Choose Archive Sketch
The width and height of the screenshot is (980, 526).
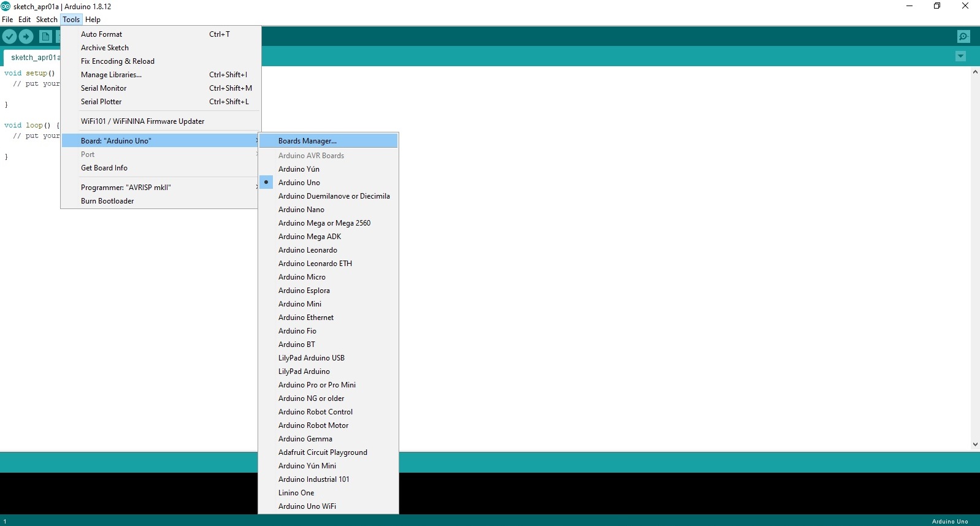161,48
